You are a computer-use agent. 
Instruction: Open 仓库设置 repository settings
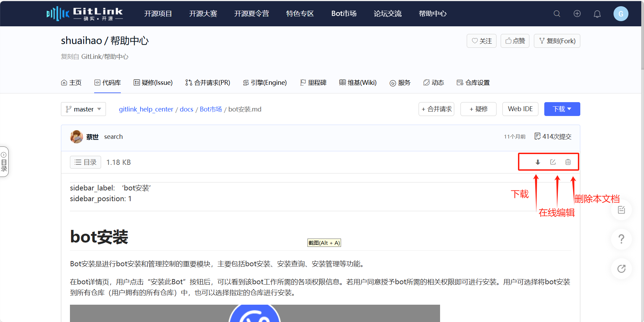[473, 82]
